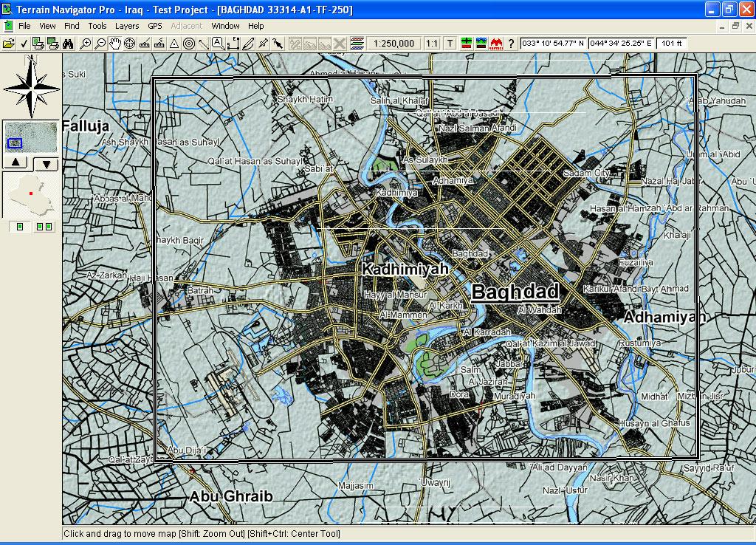Open the View menu
The width and height of the screenshot is (756, 545).
(47, 26)
